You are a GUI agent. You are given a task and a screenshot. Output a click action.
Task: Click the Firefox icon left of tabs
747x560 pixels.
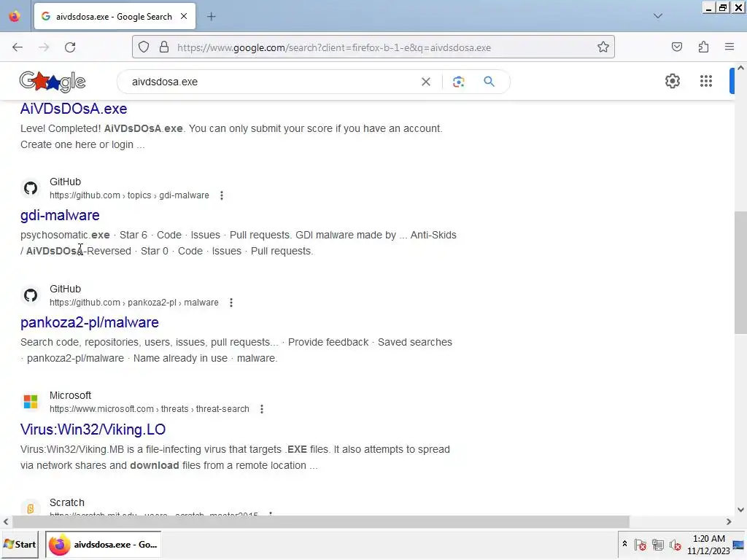tap(15, 17)
